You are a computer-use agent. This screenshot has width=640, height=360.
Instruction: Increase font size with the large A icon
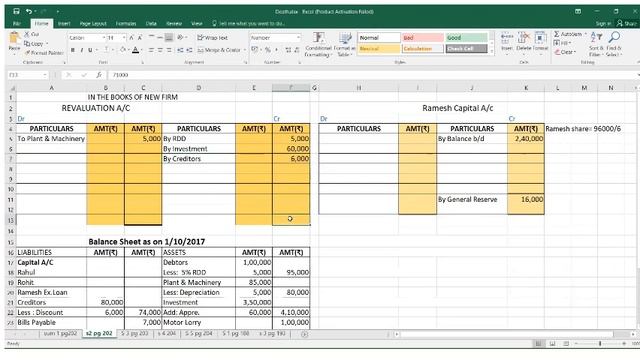131,38
